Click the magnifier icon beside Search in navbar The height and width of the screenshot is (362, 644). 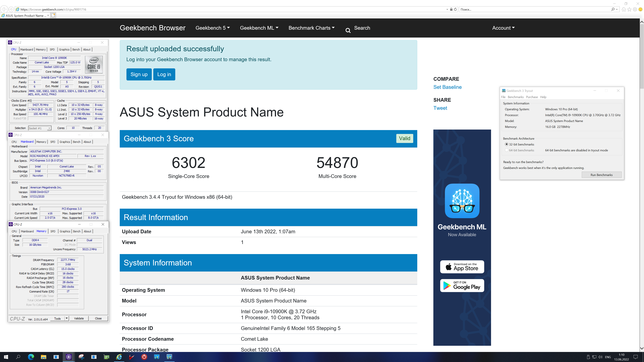(348, 31)
